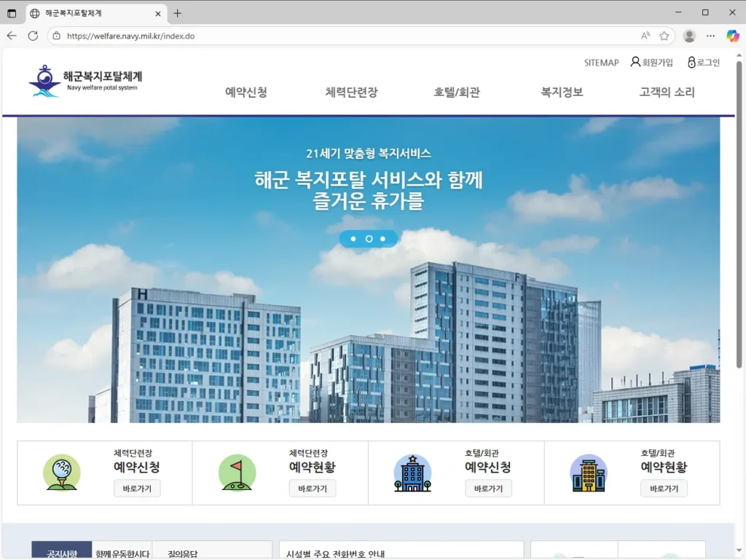Viewport: 746px width, 560px height.
Task: Click 바로가기 under 체력단련장 예약신청
Action: [138, 489]
